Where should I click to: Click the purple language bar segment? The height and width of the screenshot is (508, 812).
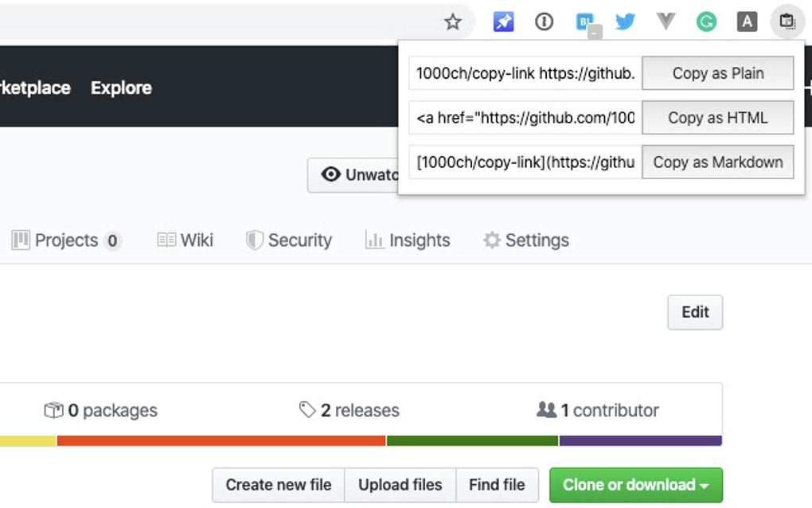point(640,440)
